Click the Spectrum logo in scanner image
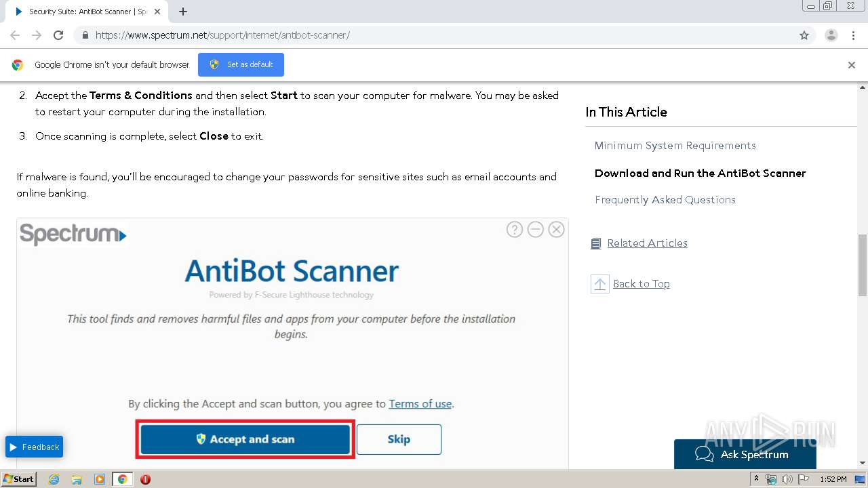The height and width of the screenshot is (488, 868). 73,235
